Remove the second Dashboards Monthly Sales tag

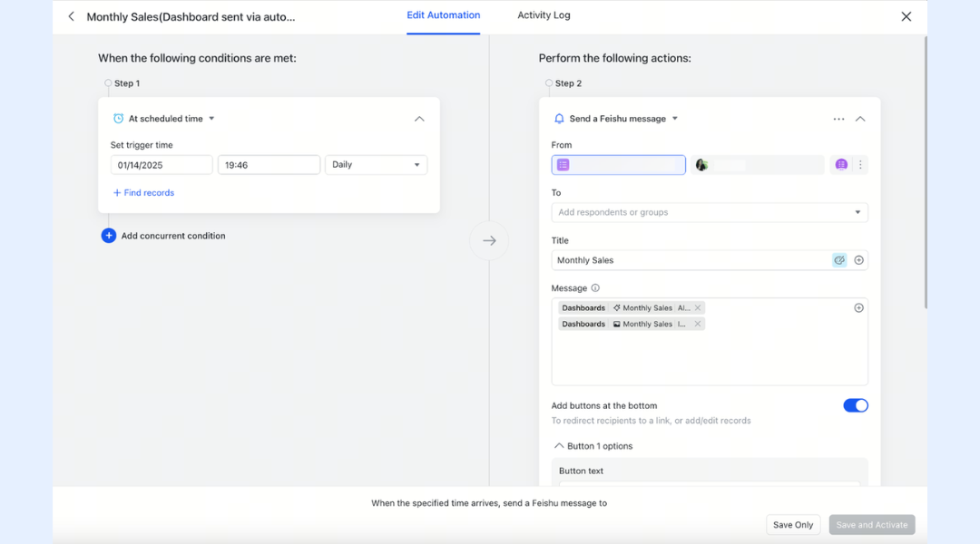coord(698,325)
